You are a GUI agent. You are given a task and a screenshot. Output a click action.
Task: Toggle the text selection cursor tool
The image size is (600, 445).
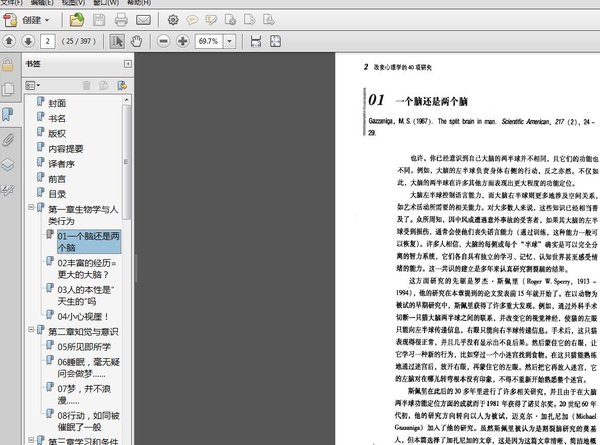coord(116,41)
